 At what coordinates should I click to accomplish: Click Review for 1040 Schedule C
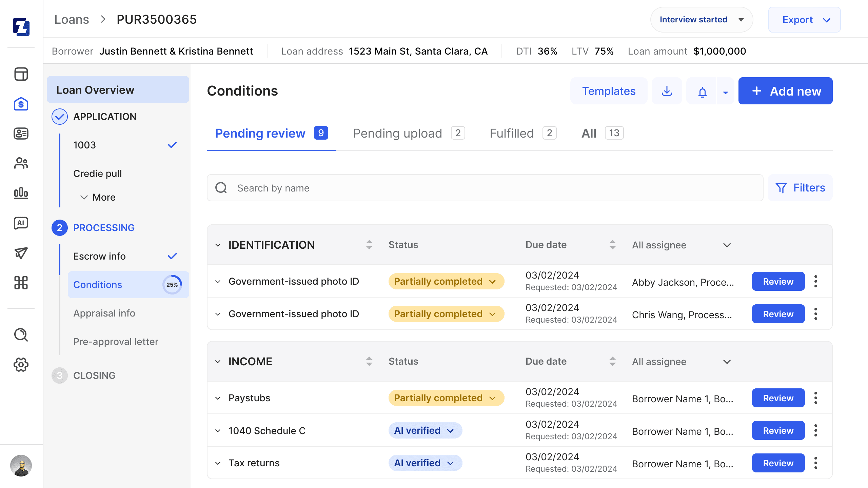point(778,430)
